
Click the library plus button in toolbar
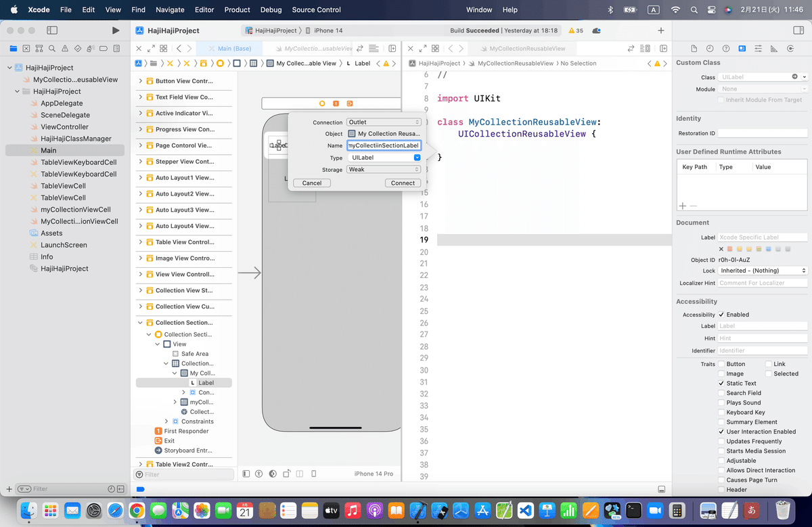click(x=661, y=30)
